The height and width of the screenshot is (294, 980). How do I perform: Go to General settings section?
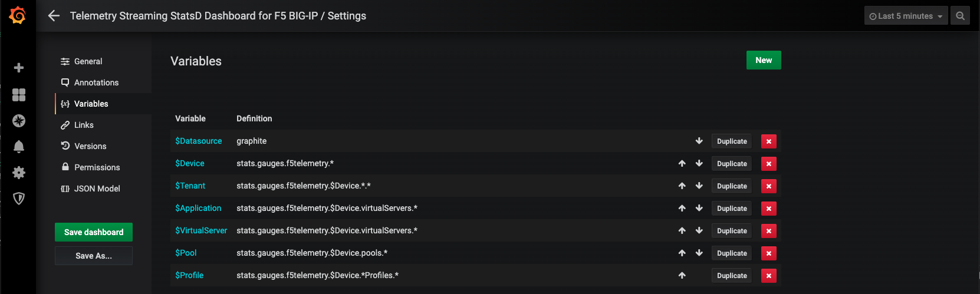click(88, 61)
